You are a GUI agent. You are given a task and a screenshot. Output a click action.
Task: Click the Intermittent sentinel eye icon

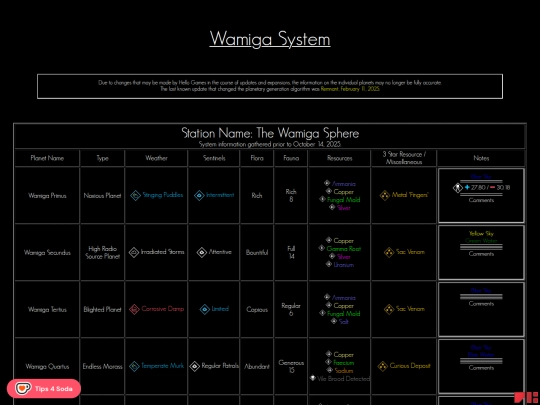tap(199, 196)
